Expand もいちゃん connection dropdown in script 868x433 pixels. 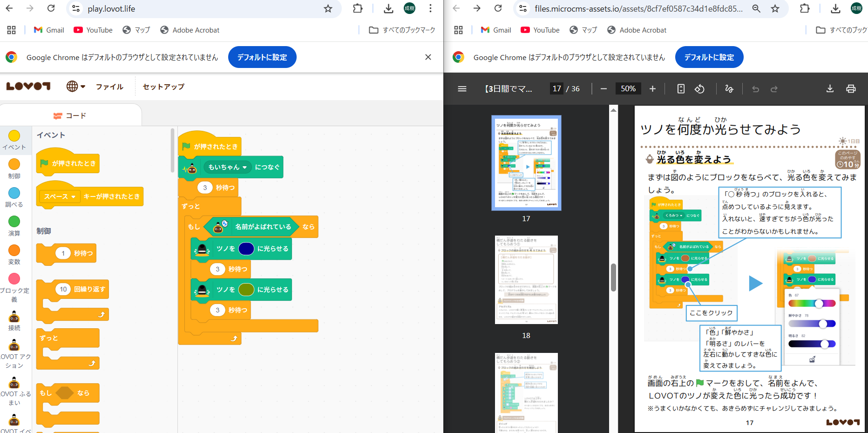227,167
